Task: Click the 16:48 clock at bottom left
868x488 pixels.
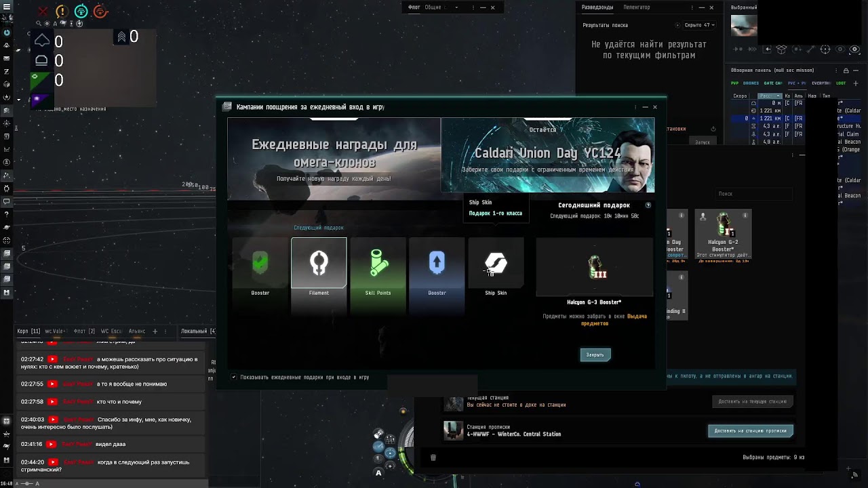Action: 5,483
